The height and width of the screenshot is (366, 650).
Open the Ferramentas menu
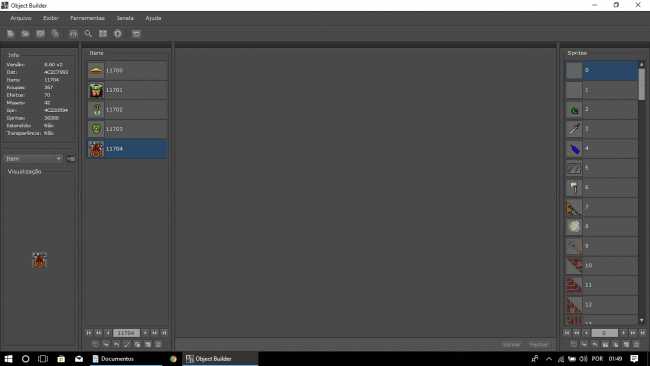click(x=87, y=18)
